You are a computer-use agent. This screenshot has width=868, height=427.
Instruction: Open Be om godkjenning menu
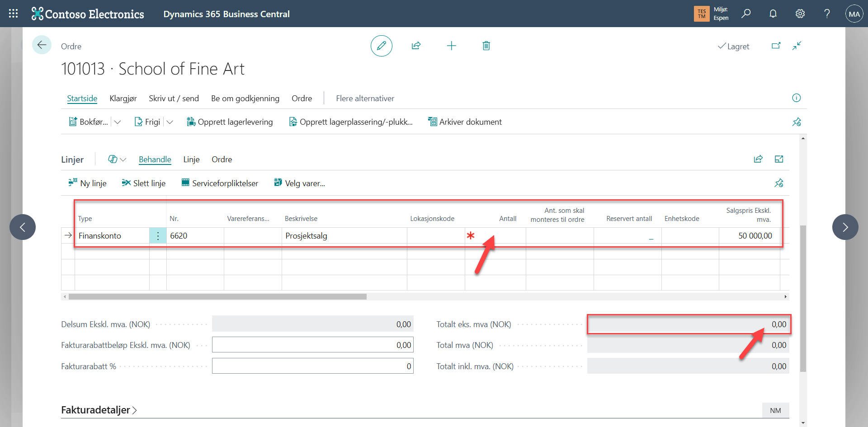click(245, 99)
